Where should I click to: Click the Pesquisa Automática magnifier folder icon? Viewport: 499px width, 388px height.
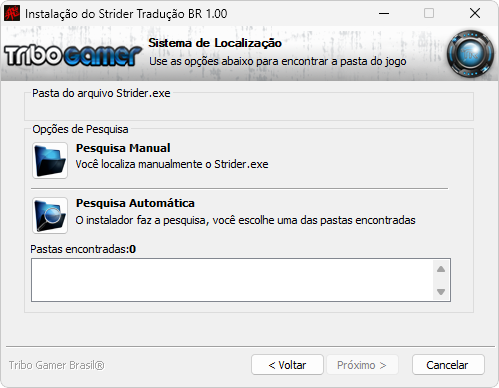tap(50, 215)
